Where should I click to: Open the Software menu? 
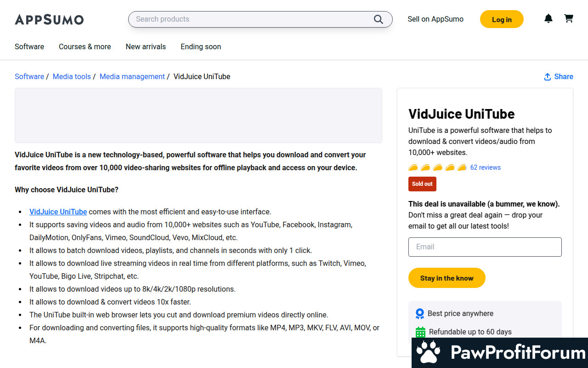pyautogui.click(x=29, y=46)
